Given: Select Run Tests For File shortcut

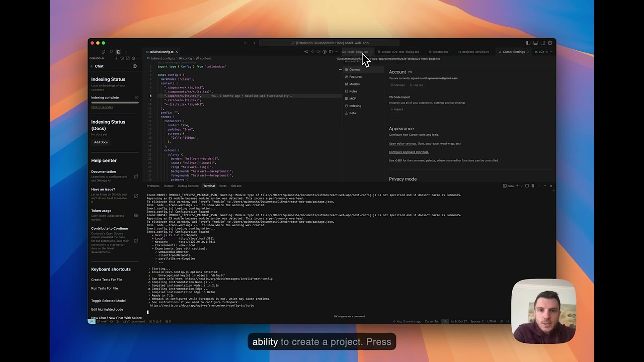Looking at the screenshot, I should [105, 289].
